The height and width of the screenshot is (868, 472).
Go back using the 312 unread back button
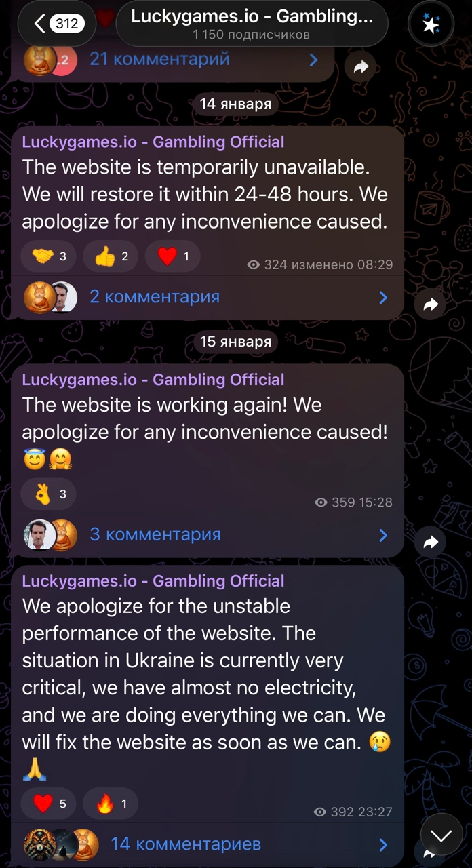58,24
